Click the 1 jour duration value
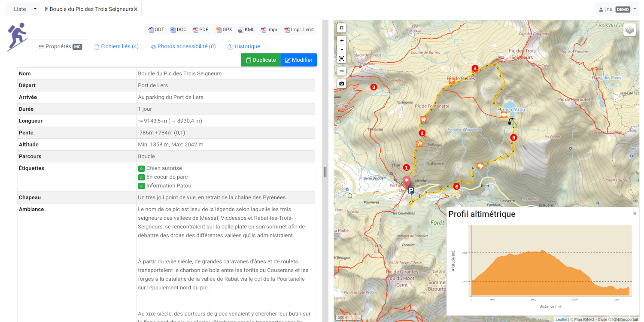Image resolution: width=644 pixels, height=322 pixels. 145,109
